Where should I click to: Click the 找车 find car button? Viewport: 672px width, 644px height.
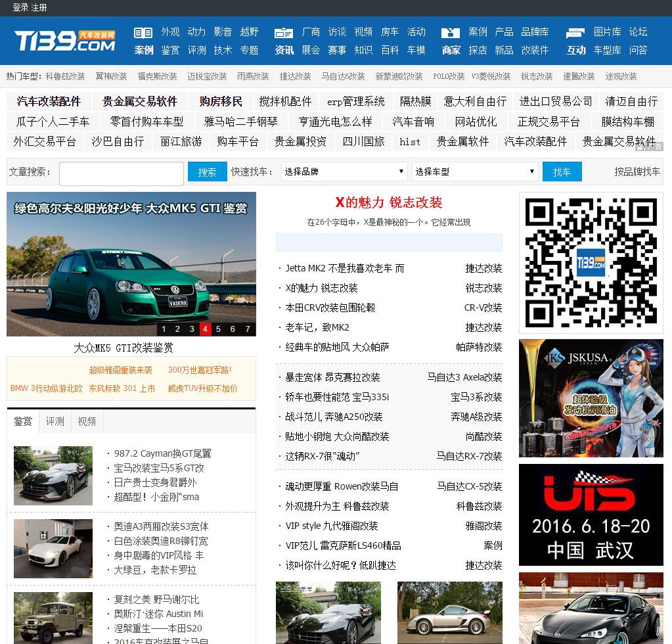562,172
